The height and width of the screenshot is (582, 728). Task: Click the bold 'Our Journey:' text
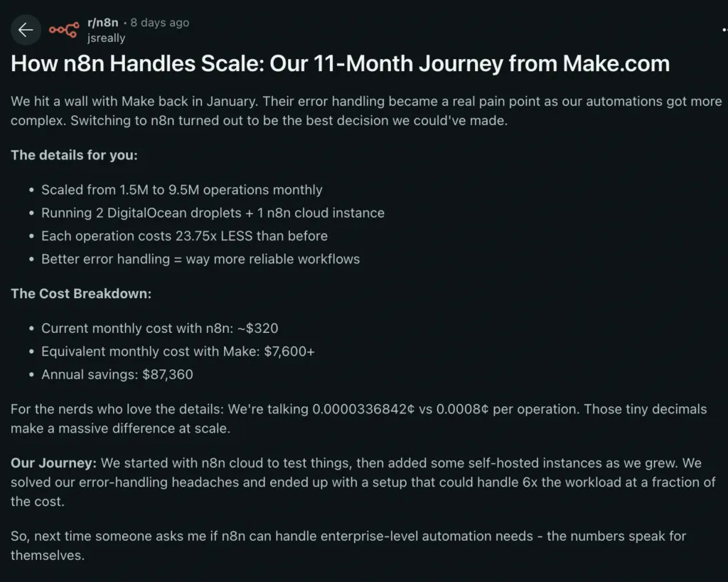(x=53, y=463)
